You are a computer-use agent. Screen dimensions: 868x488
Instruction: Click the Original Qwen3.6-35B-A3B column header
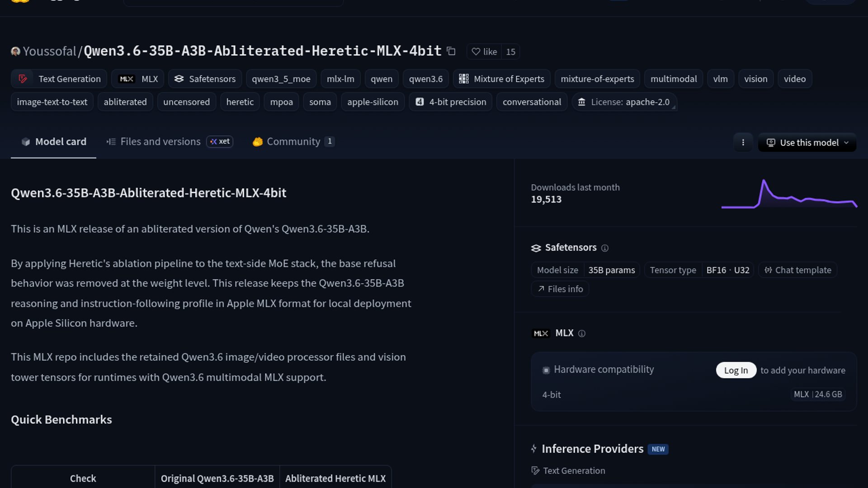(x=217, y=479)
